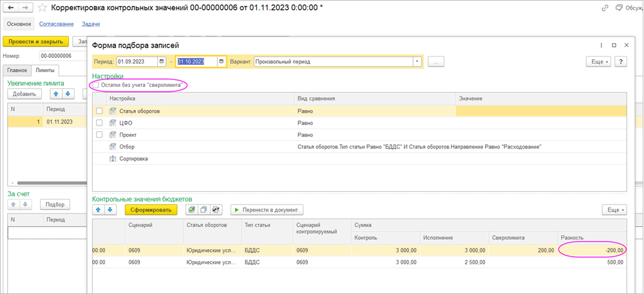This screenshot has height=294, width=644.
Task: Click the check-all icon in budget toolbar
Action: click(191, 210)
